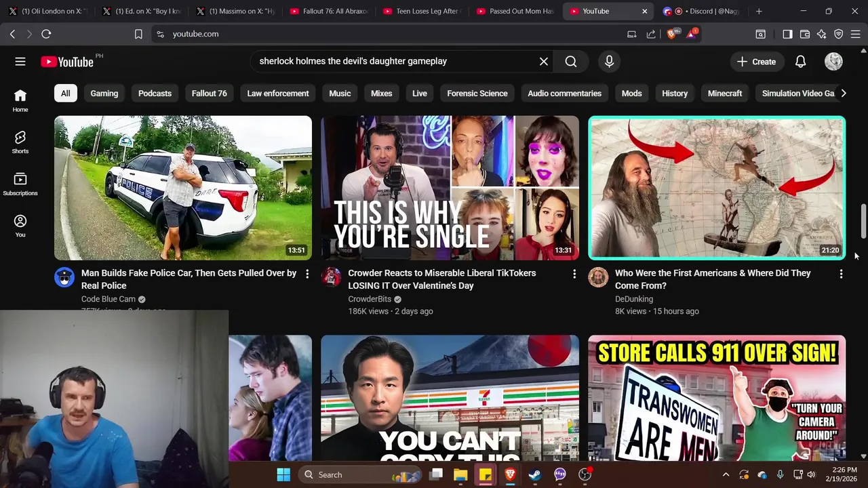The height and width of the screenshot is (488, 868).
Task: Open the YouTube guide hamburger menu
Action: (x=20, y=62)
